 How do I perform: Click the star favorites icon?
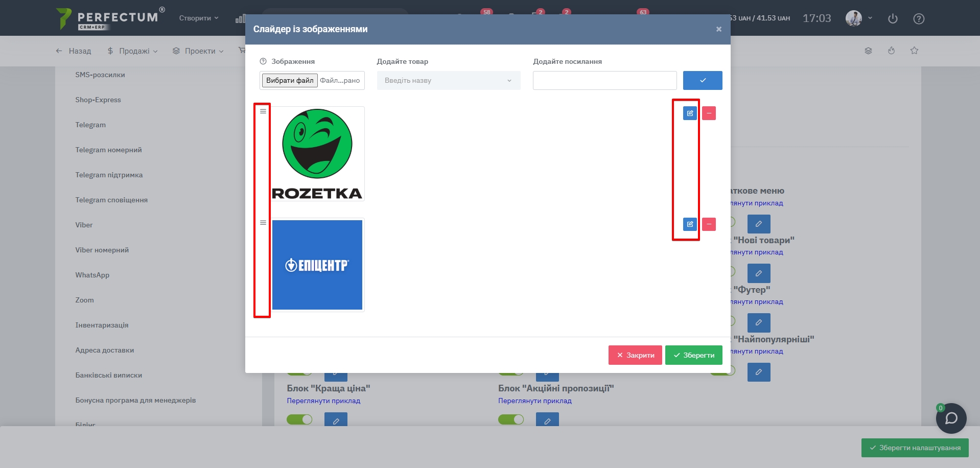[x=914, y=51]
